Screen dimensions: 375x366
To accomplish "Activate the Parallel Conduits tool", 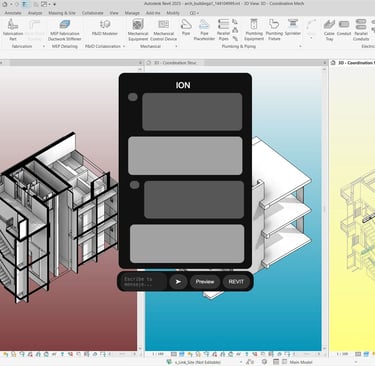I will pyautogui.click(x=361, y=30).
